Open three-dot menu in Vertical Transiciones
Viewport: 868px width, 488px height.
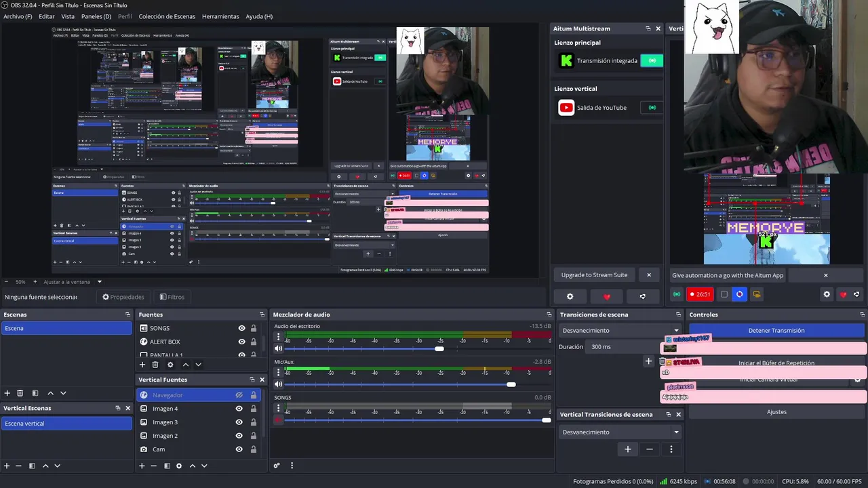(x=671, y=449)
